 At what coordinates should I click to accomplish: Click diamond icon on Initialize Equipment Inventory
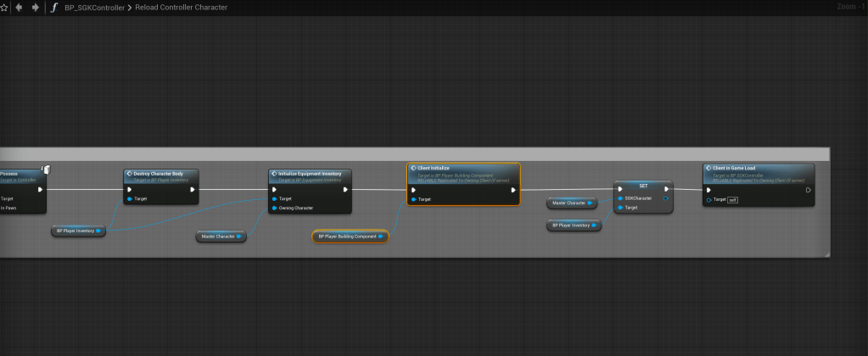[x=274, y=174]
